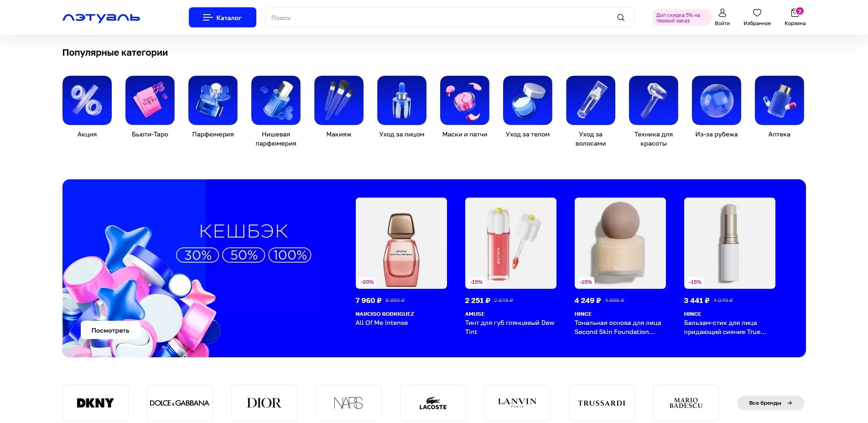The image size is (868, 423).
Task: Select the DIOR brand logo tile
Action: point(264,403)
